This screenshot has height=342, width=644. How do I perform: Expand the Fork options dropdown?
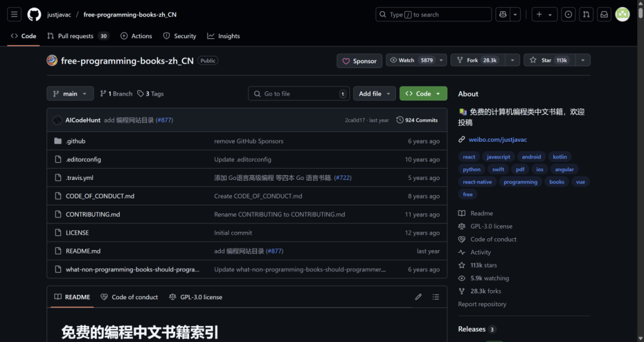512,60
